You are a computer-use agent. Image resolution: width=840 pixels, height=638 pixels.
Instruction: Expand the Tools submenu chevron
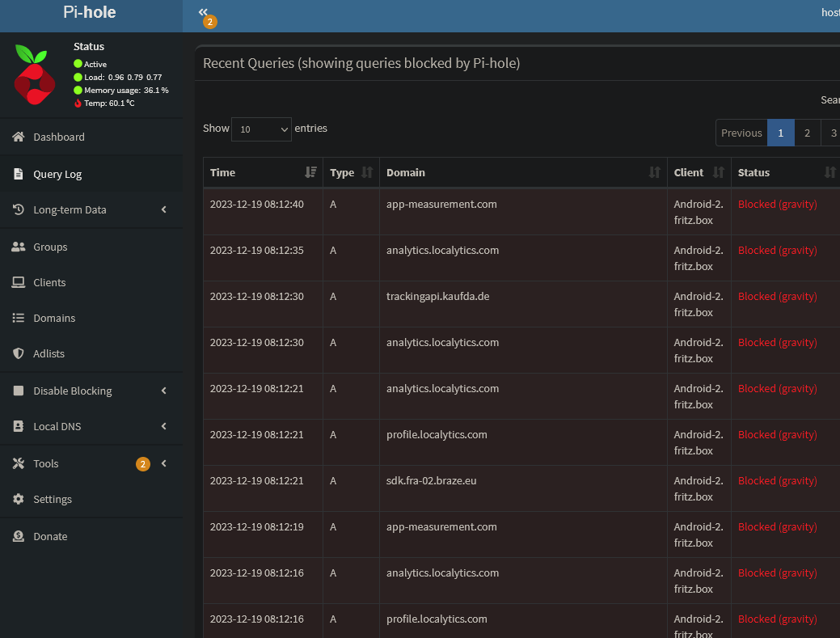pyautogui.click(x=164, y=463)
